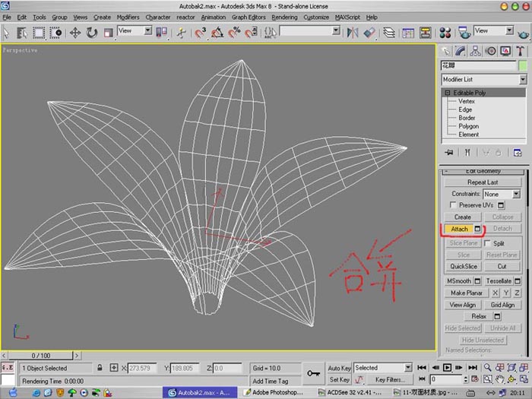The height and width of the screenshot is (399, 532).
Task: Click the Repeat Last button
Action: pyautogui.click(x=483, y=182)
